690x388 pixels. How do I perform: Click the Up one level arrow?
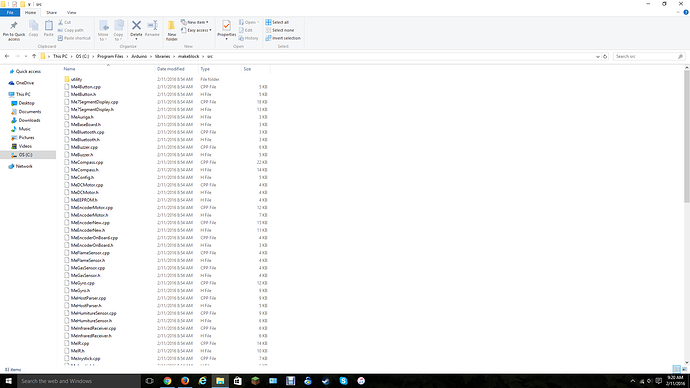(34, 56)
